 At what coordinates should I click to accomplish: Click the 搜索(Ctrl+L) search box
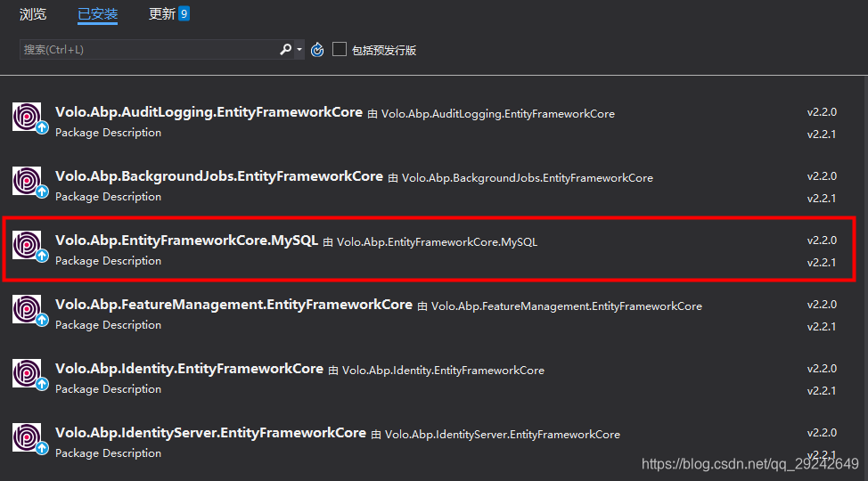148,50
